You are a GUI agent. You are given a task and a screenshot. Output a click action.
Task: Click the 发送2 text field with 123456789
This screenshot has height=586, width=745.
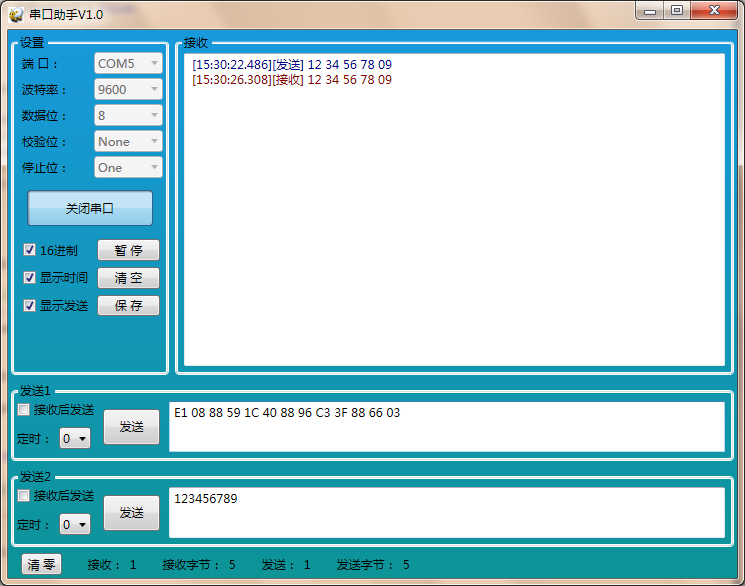click(x=447, y=513)
